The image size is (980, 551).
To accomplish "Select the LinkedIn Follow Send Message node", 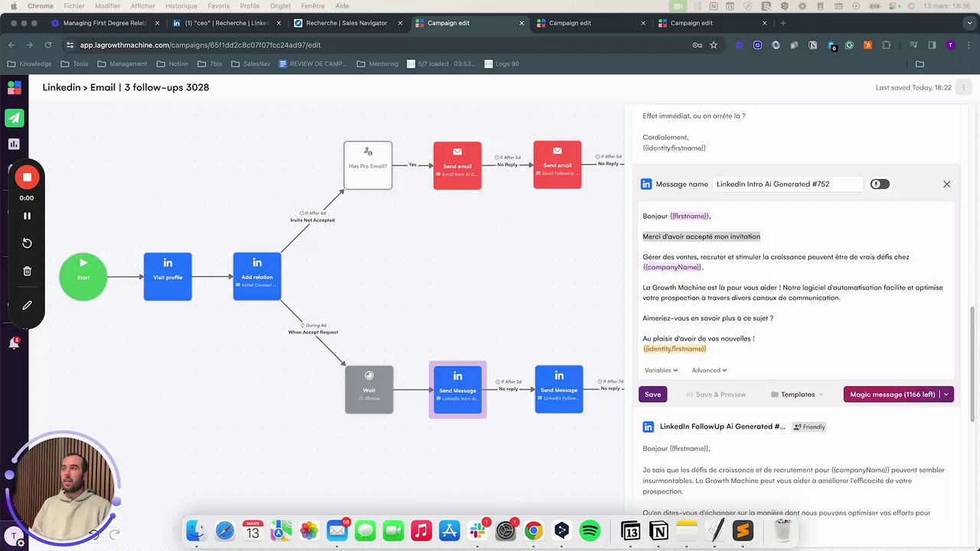I will coord(559,389).
